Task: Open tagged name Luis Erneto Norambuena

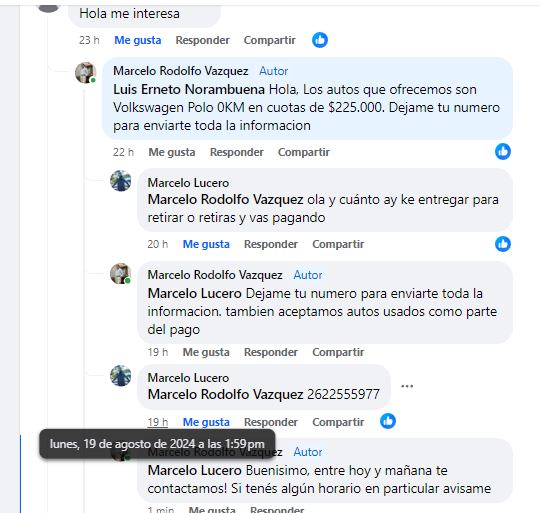Action: (189, 90)
